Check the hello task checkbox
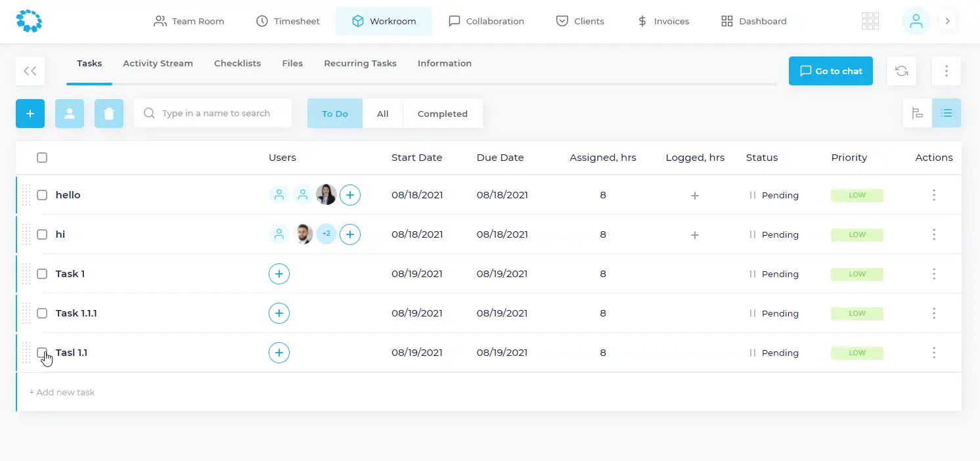The width and height of the screenshot is (980, 461). click(x=42, y=195)
